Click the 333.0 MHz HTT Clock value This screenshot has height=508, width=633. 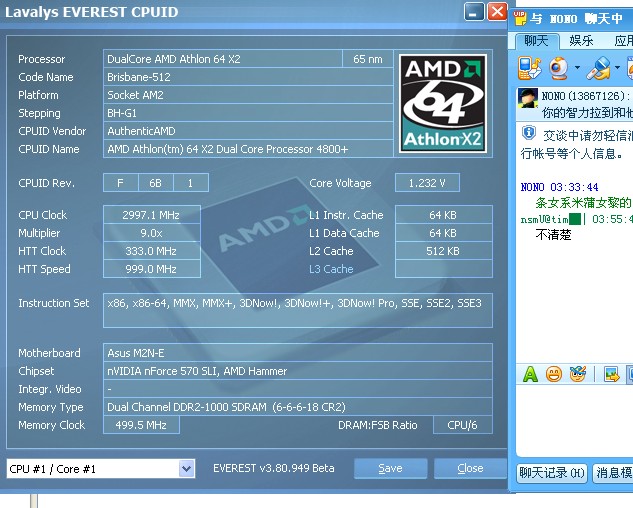click(152, 251)
